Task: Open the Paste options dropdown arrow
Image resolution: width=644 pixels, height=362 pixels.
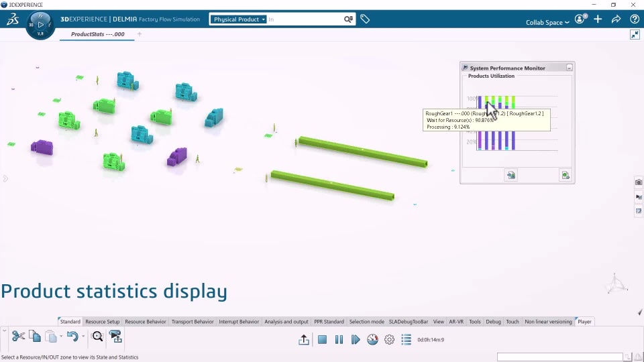Action: (x=61, y=337)
